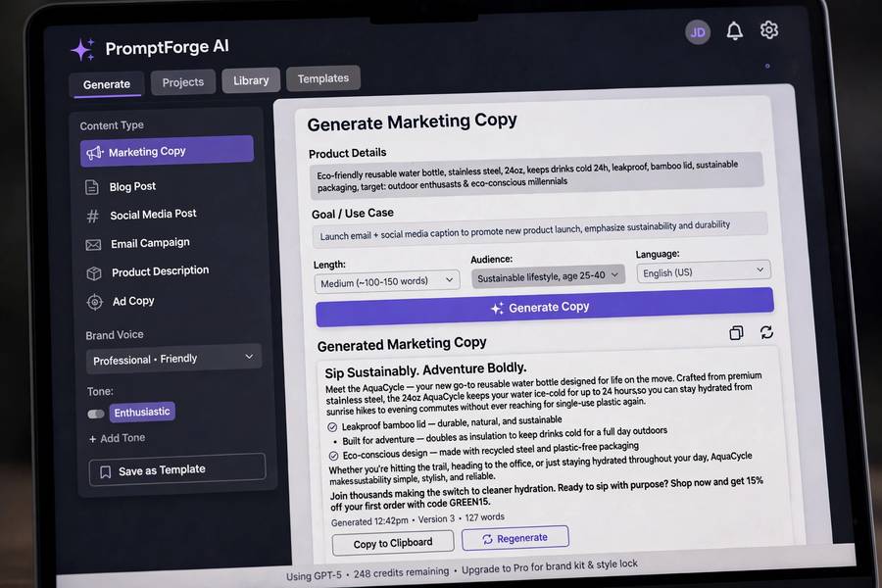This screenshot has width=882, height=588.
Task: Open the Brand Voice dropdown
Action: point(173,359)
